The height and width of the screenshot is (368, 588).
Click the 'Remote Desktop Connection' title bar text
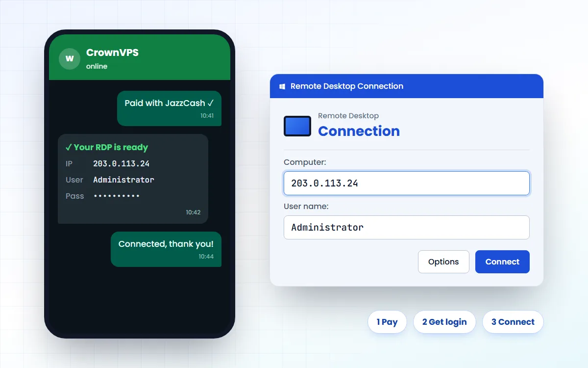pos(347,86)
